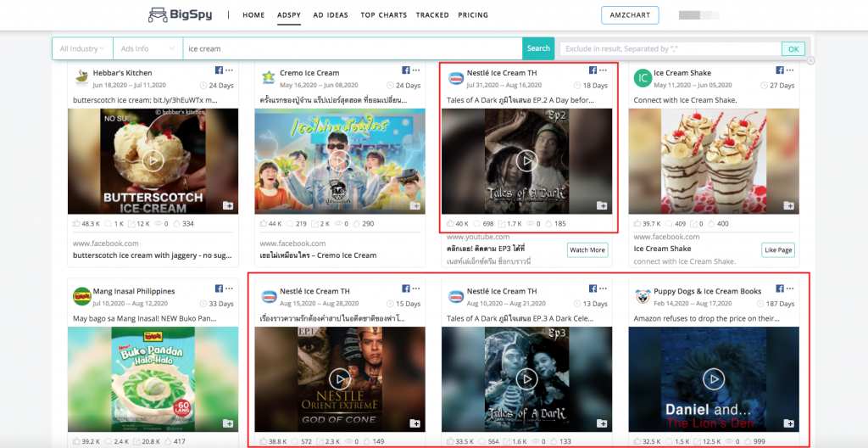Open Ice Cream Shake card more options
Screen dimensions: 868x448
coord(790,70)
